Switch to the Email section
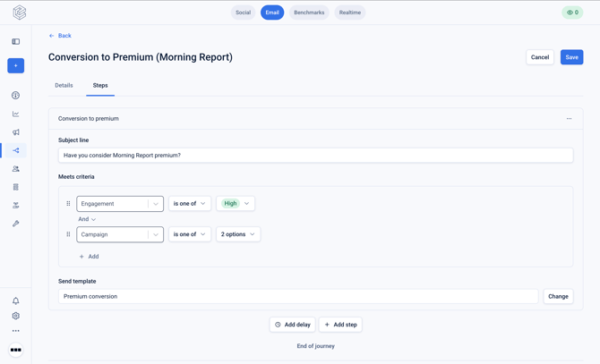 [272, 13]
